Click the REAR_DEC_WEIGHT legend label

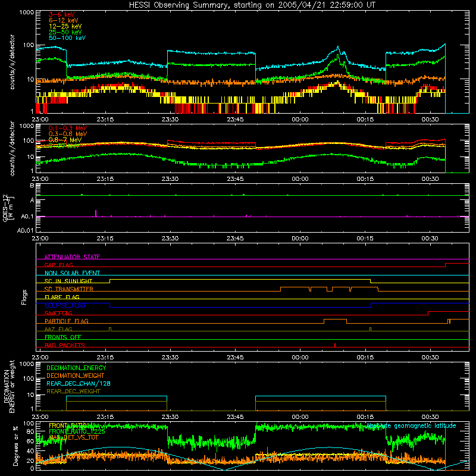[73, 392]
